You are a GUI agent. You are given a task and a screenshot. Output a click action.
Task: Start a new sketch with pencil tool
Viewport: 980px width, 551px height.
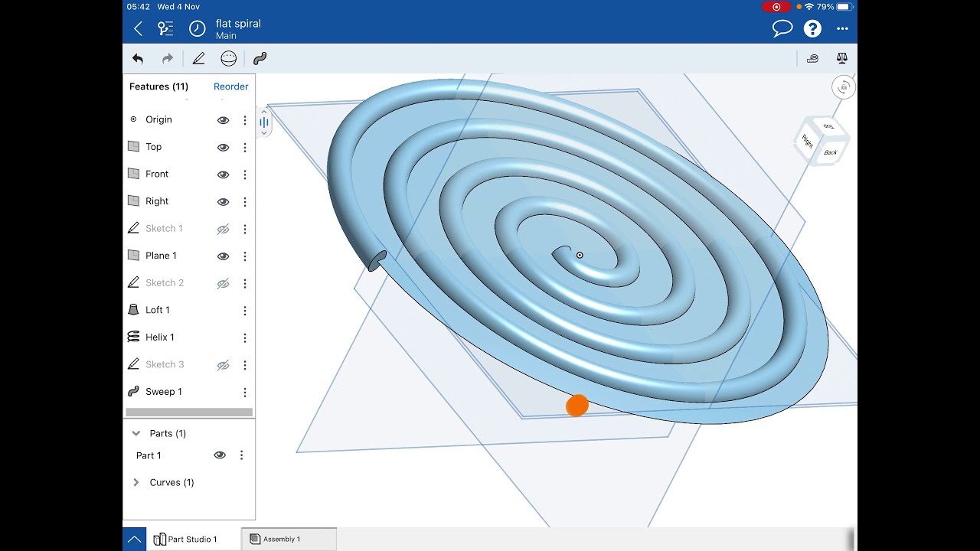pyautogui.click(x=198, y=58)
